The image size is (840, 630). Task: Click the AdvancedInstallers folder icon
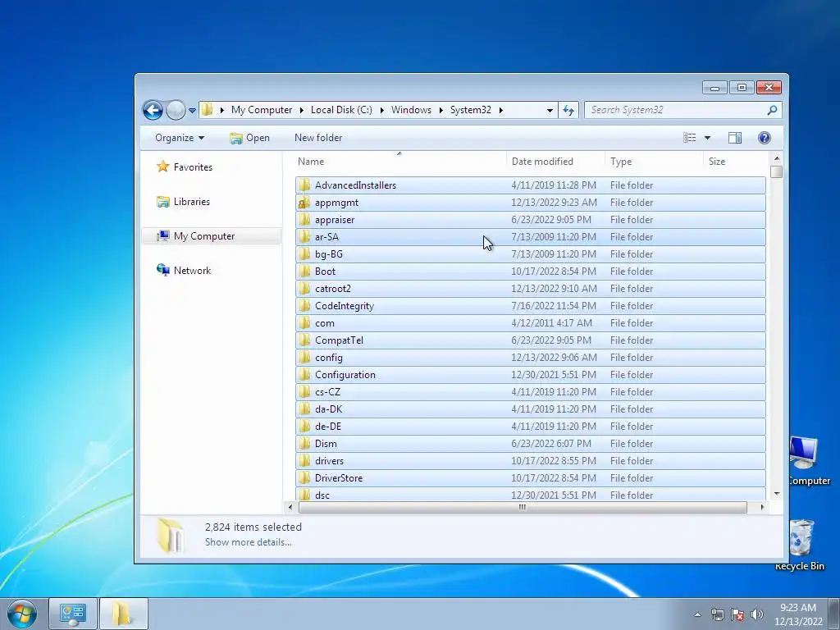point(304,185)
